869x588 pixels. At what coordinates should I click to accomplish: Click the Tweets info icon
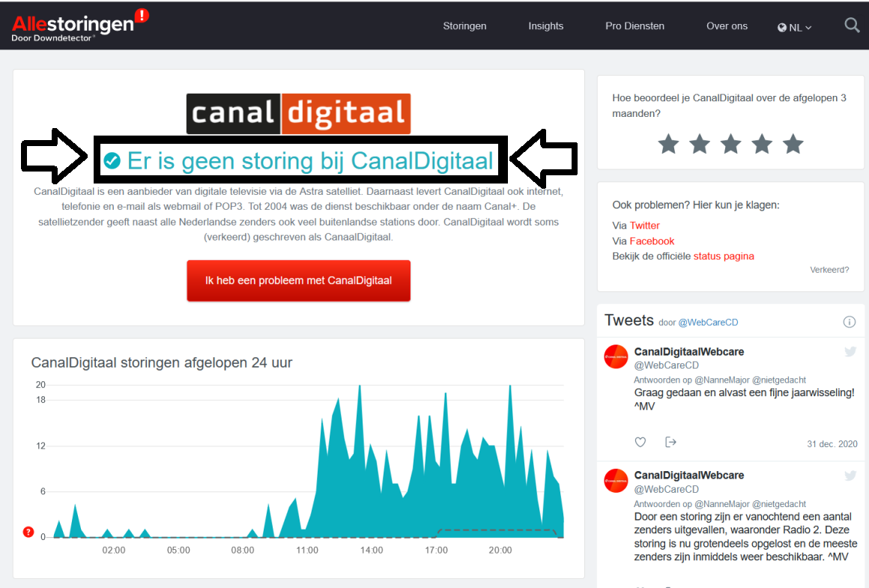tap(849, 322)
